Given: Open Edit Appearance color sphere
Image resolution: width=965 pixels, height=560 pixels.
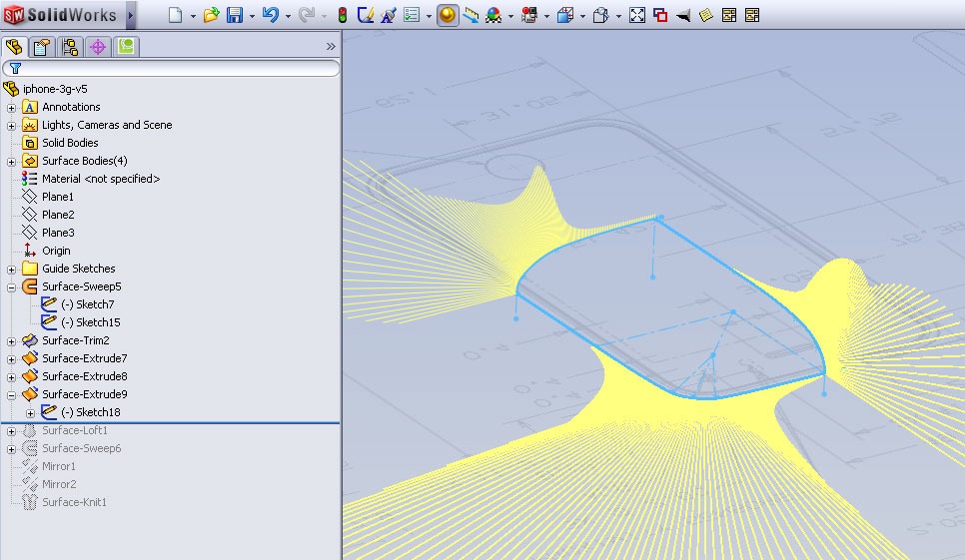Looking at the screenshot, I should (493, 15).
